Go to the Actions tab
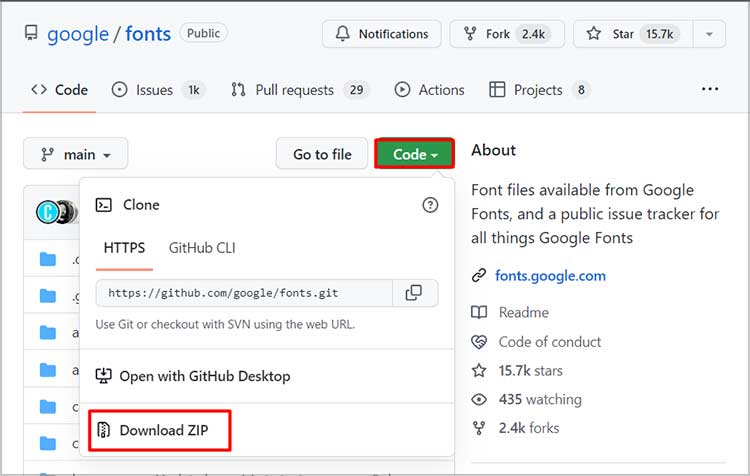750x476 pixels. pos(429,90)
